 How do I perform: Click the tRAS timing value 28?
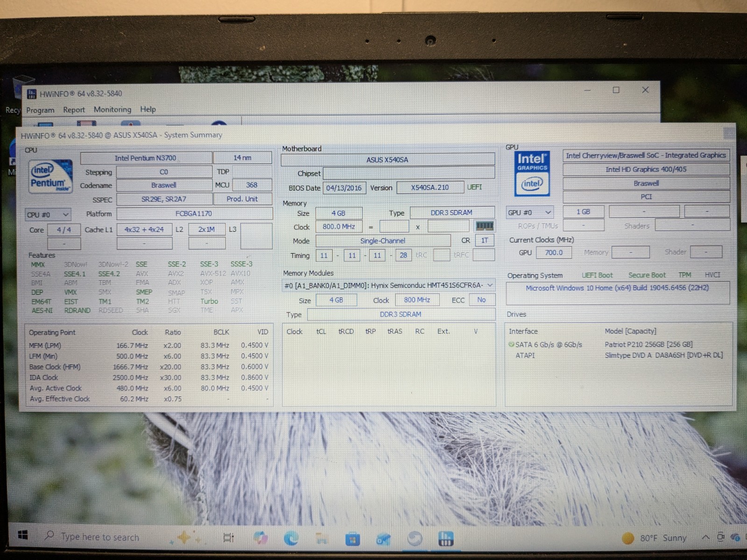coord(403,255)
